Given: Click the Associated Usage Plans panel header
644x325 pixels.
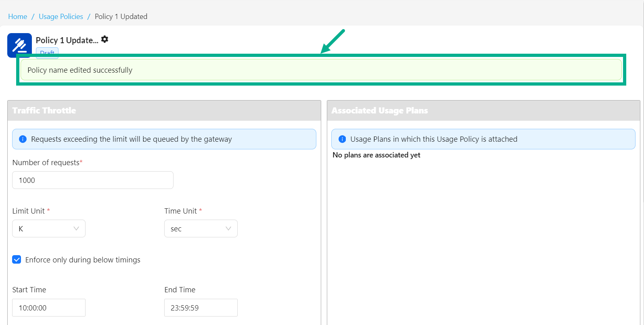Looking at the screenshot, I should [483, 111].
